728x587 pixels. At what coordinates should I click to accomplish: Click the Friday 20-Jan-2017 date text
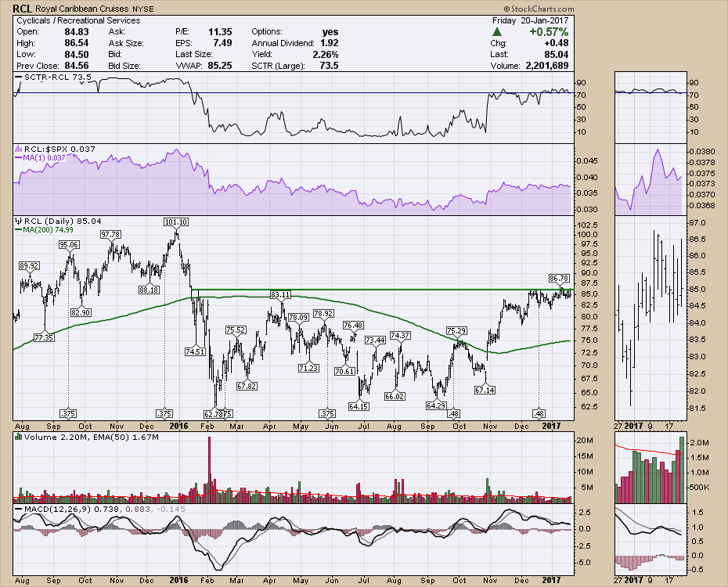[530, 20]
